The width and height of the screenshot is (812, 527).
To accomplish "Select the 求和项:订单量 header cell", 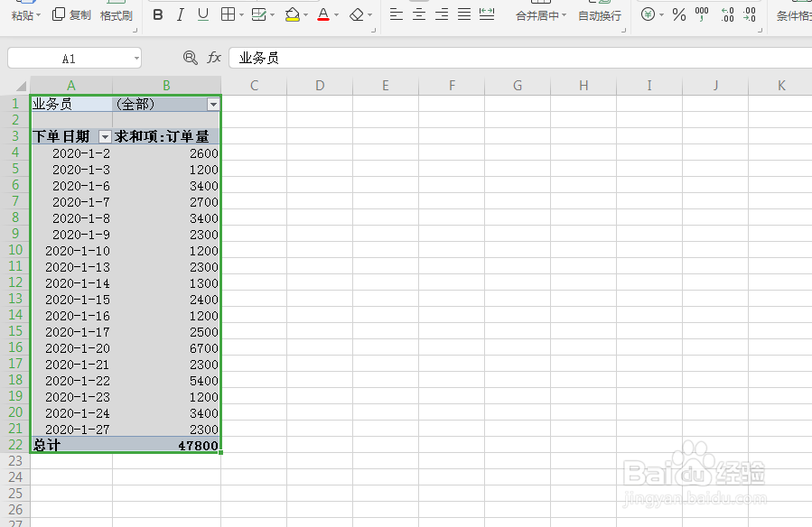I will click(167, 136).
